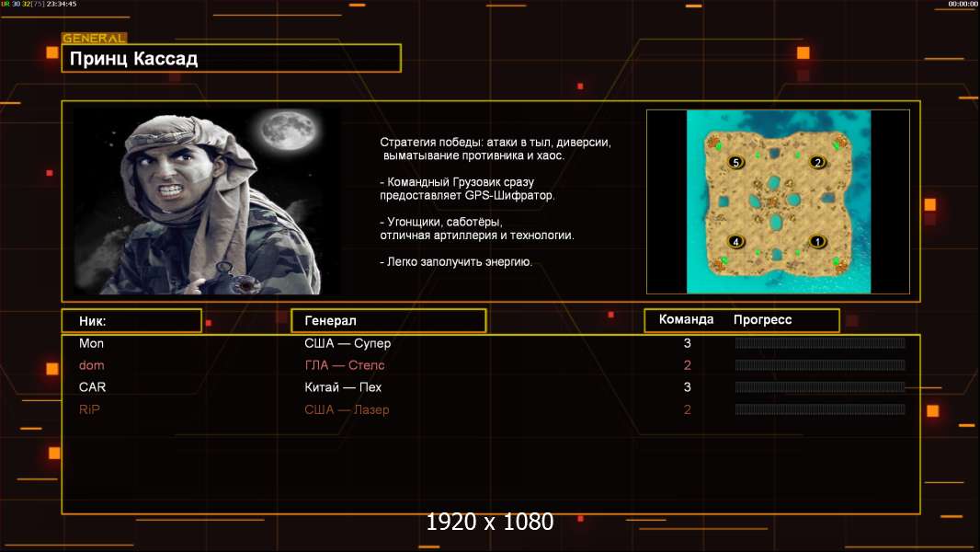Viewport: 980px width, 552px height.
Task: Click RiP's loading progress bar
Action: (x=820, y=409)
